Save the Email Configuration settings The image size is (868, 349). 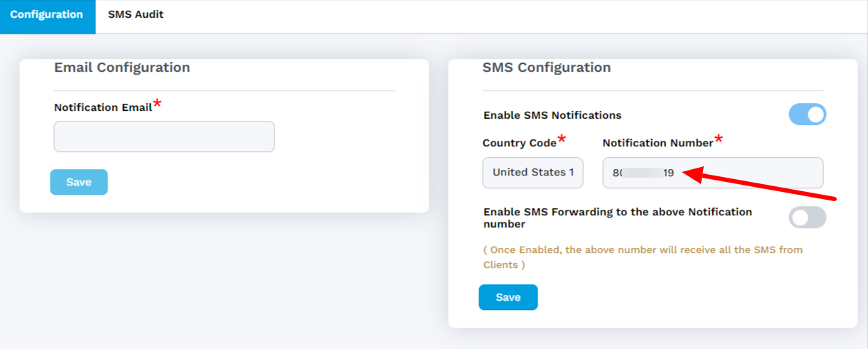tap(79, 182)
